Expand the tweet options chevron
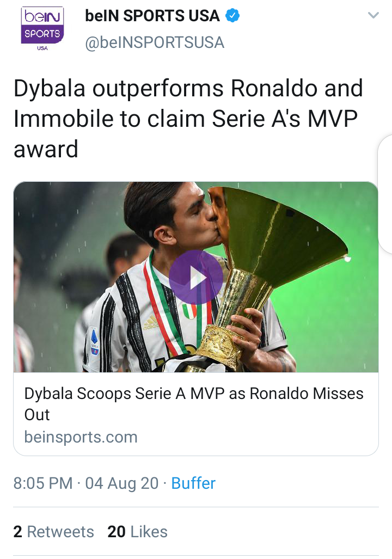Screen dimensions: 392x559 pyautogui.click(x=373, y=15)
